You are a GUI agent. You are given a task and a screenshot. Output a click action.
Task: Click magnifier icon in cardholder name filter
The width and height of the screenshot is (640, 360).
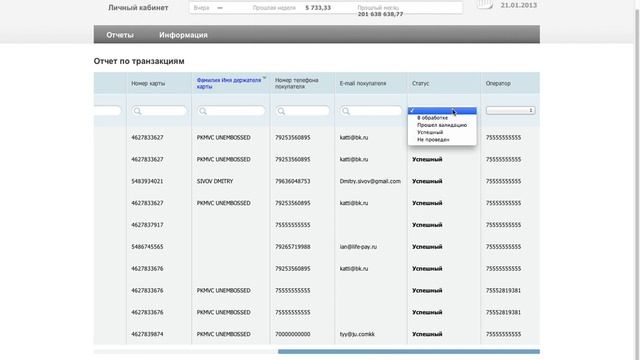pos(203,111)
